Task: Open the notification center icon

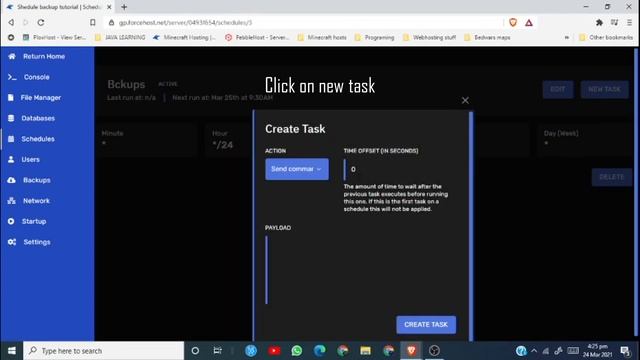Action: coord(625,351)
